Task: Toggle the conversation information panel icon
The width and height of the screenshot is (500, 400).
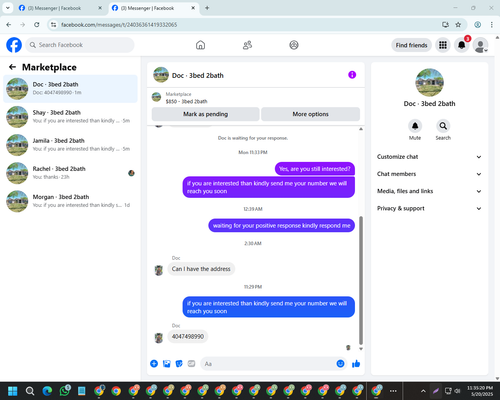Action: point(352,75)
